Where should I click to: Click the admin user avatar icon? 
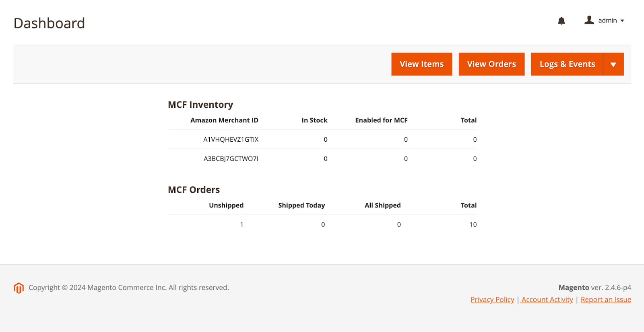coord(589,20)
